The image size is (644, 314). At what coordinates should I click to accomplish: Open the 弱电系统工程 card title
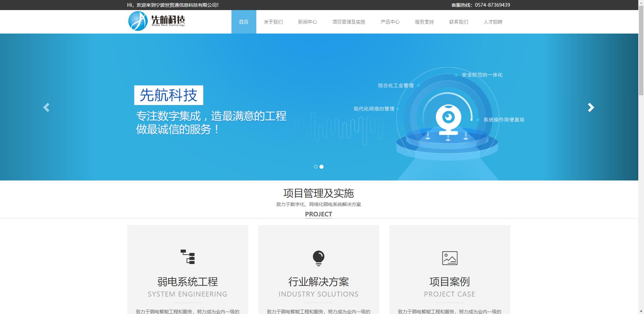pos(188,281)
